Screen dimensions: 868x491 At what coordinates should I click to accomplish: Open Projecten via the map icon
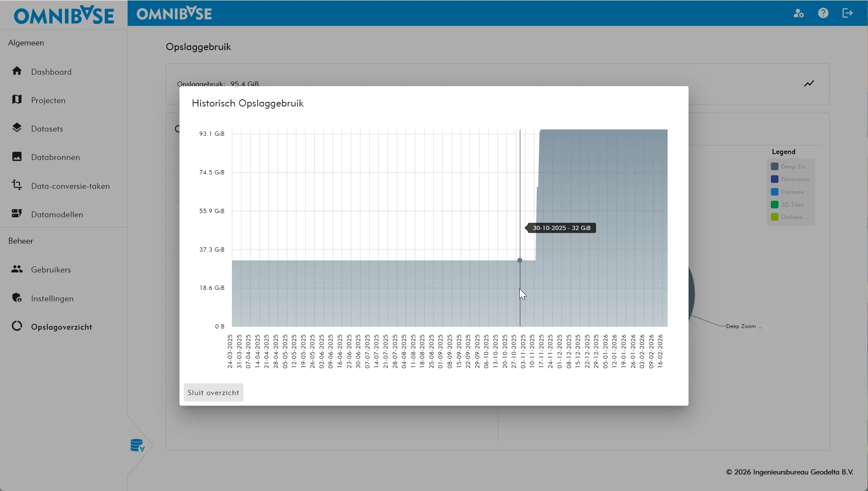coord(17,99)
